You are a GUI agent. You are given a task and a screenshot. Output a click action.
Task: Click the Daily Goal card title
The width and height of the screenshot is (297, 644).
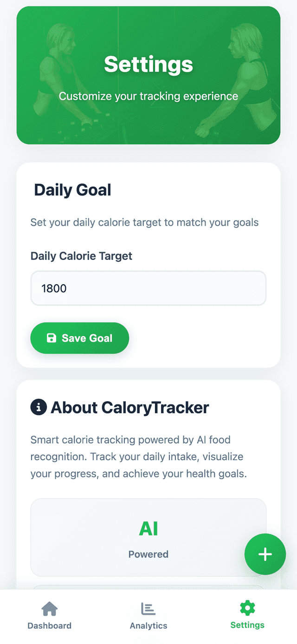[72, 190]
